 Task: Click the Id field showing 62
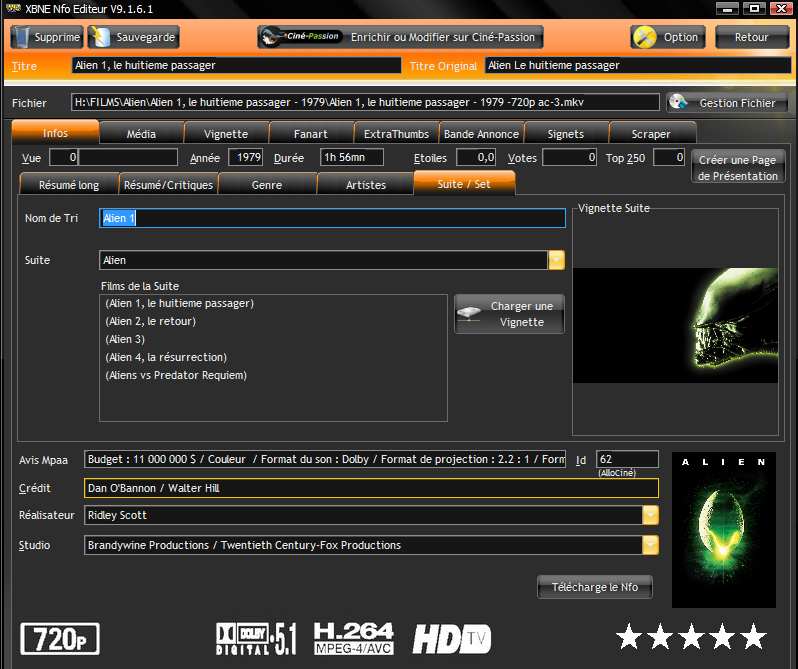pyautogui.click(x=627, y=459)
